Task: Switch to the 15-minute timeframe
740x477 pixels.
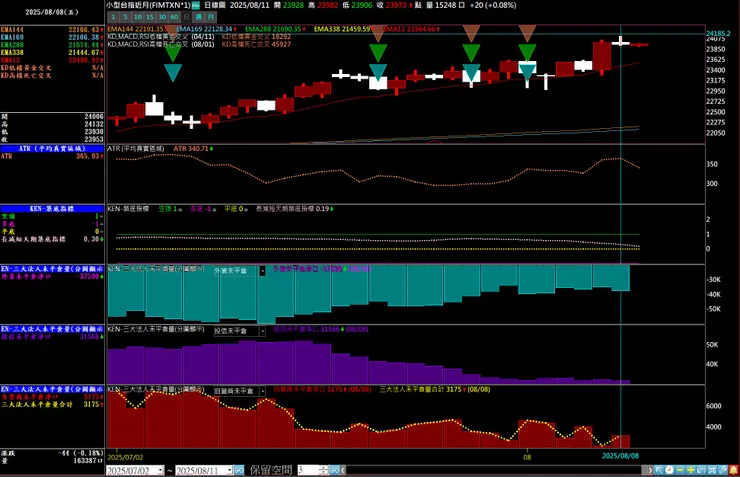Action: pyautogui.click(x=150, y=17)
